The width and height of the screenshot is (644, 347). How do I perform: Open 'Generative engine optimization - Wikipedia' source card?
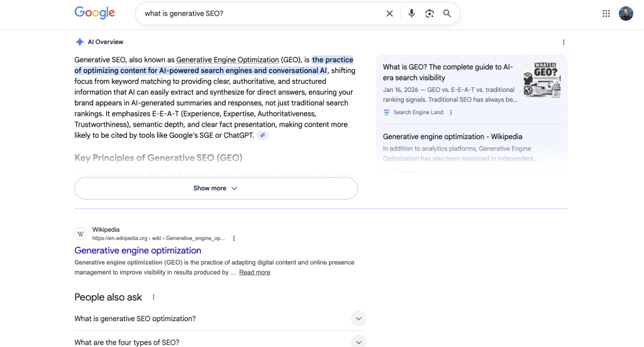453,137
